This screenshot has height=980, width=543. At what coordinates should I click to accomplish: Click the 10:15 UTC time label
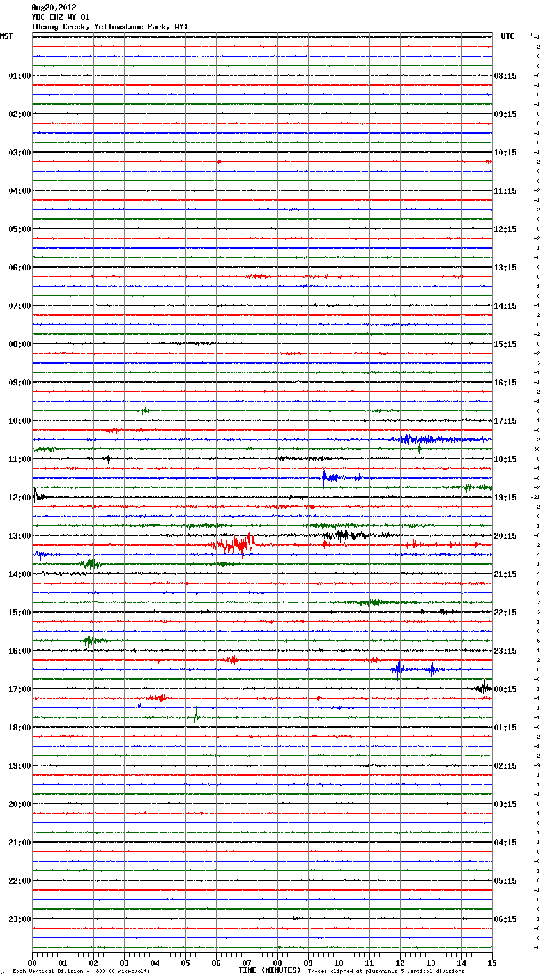point(505,153)
